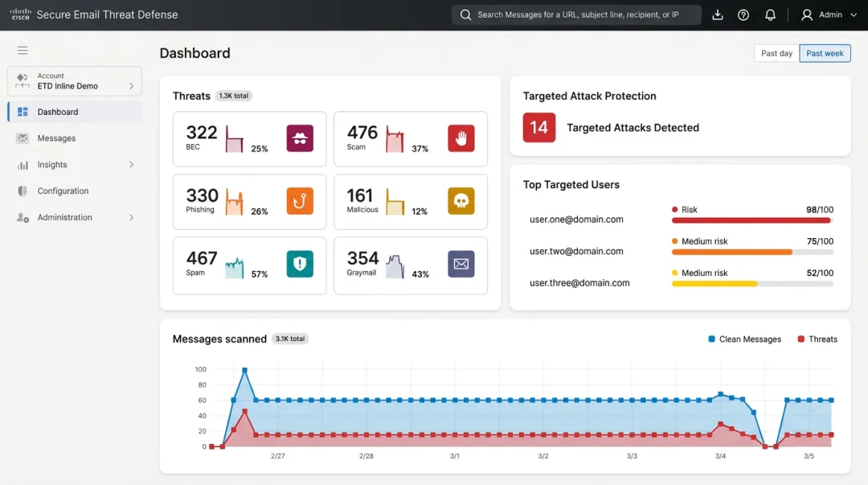This screenshot has height=485, width=868.
Task: Click the Graymail envelope icon
Action: tap(461, 264)
